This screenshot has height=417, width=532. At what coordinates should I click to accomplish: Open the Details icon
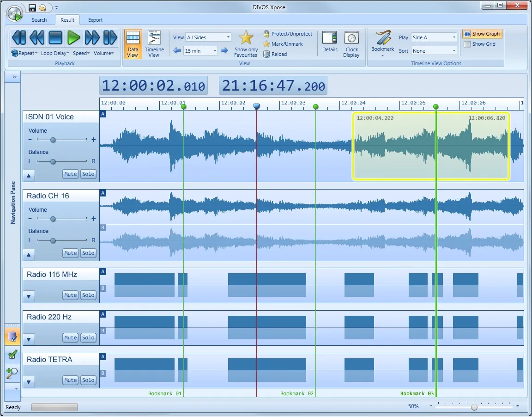click(329, 38)
